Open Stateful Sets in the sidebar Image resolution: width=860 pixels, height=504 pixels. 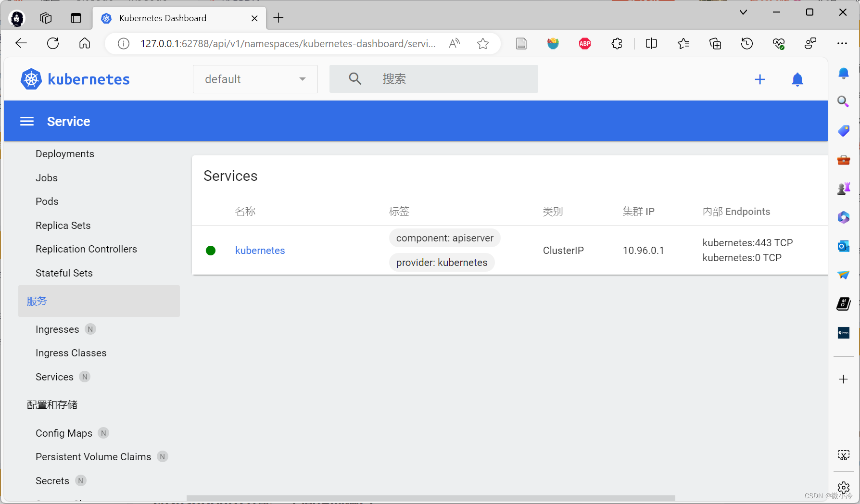click(x=64, y=273)
